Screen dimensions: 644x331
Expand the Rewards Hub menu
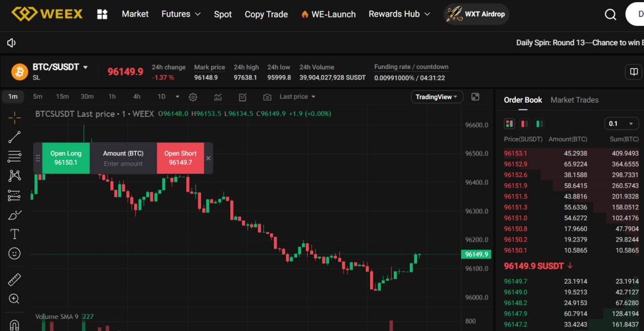click(399, 14)
